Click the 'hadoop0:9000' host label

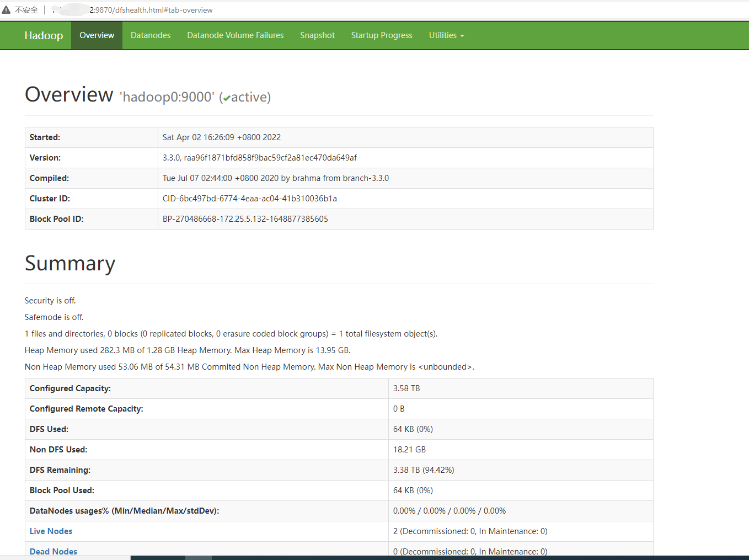pos(167,97)
